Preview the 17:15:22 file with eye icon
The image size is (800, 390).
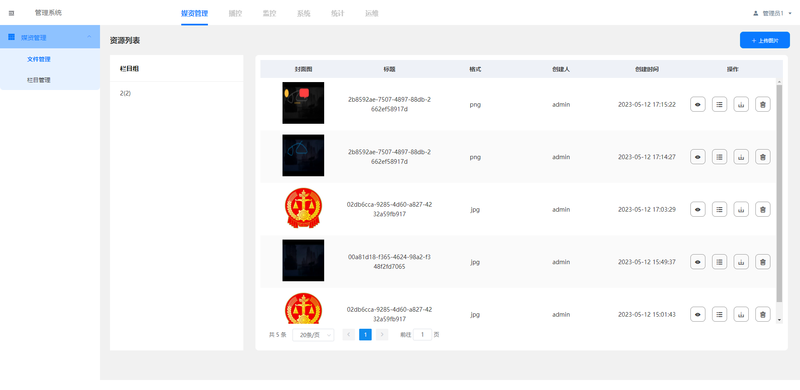[x=698, y=104]
